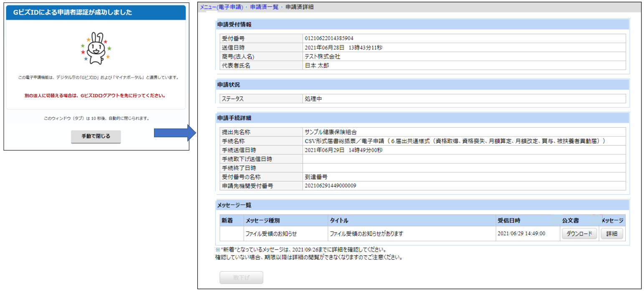Open the 詳細 message button
The height and width of the screenshot is (292, 644).
(x=612, y=234)
